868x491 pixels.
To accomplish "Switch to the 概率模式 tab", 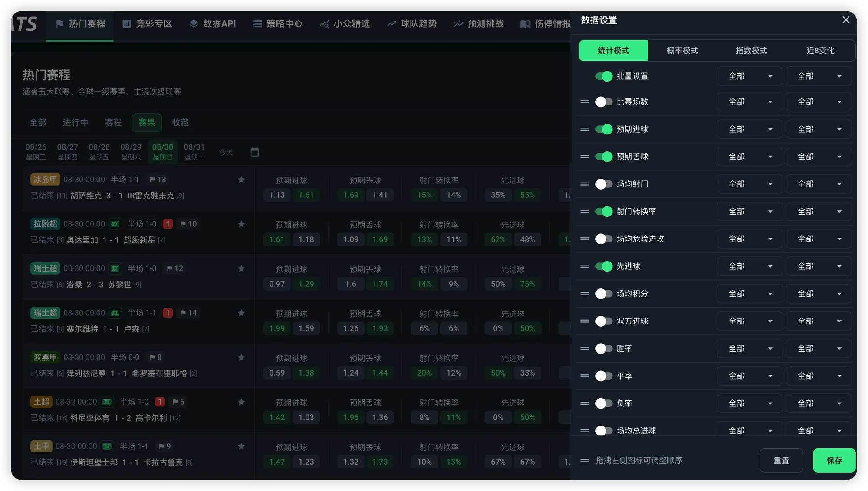I will tap(682, 51).
